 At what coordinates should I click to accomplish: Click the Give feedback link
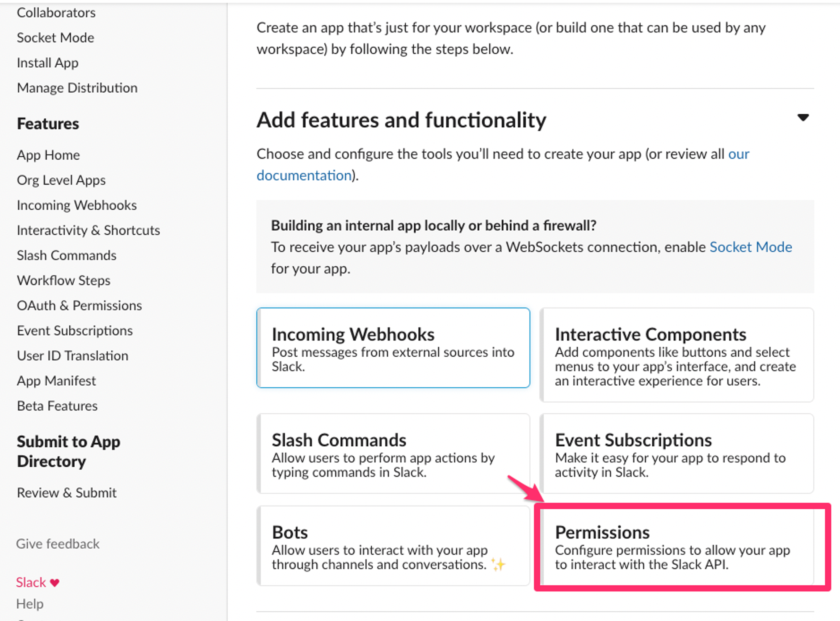(x=58, y=544)
